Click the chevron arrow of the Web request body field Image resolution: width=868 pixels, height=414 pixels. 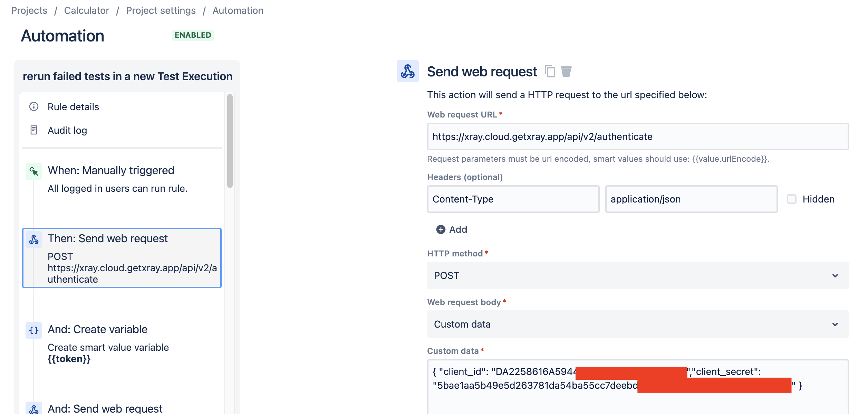835,324
